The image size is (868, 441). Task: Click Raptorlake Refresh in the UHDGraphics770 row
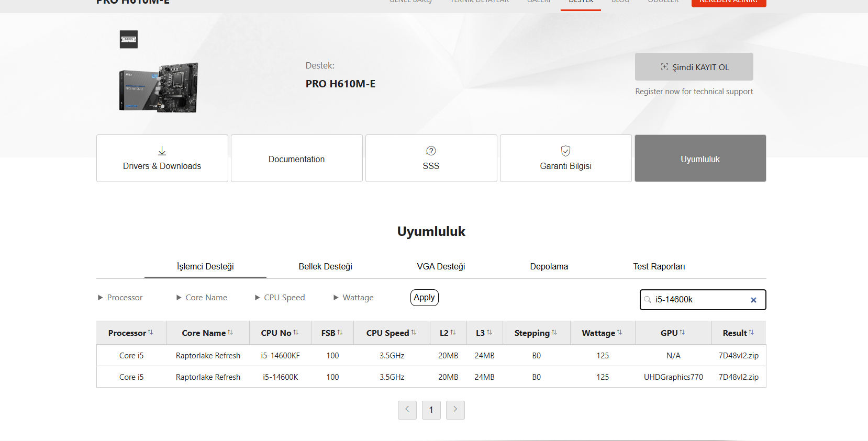click(208, 377)
